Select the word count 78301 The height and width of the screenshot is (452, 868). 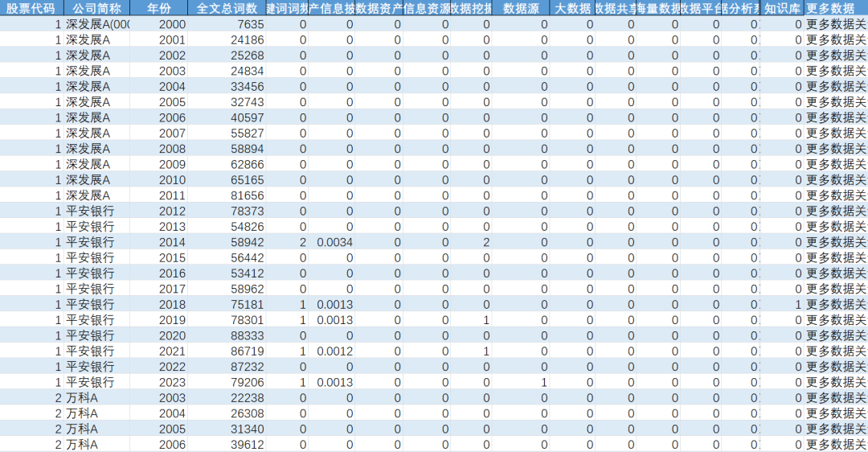227,320
